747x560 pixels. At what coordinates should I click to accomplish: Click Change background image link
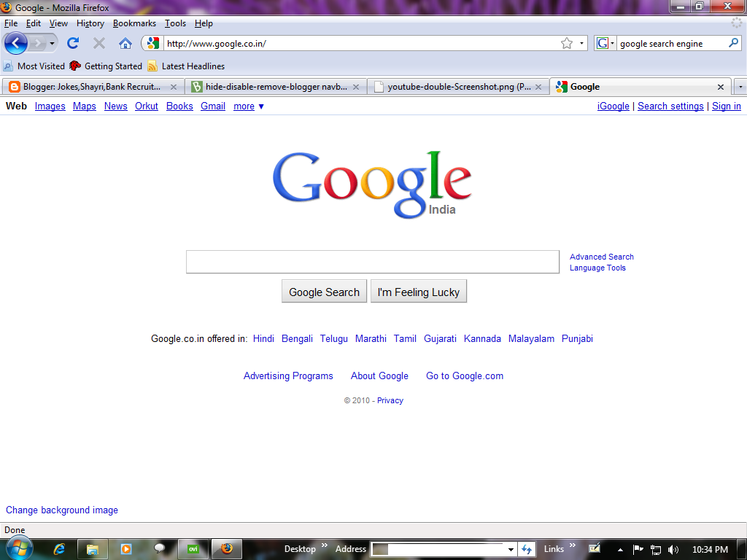click(62, 510)
